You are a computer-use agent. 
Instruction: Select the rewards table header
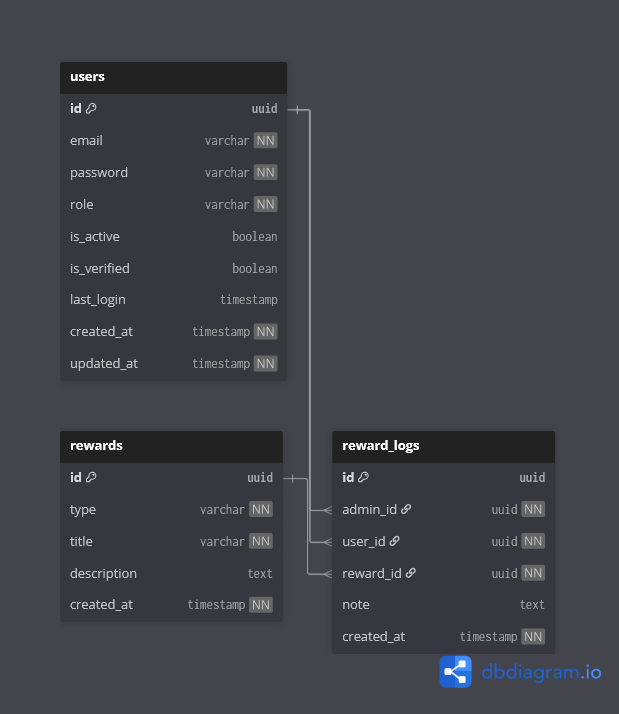[171, 446]
